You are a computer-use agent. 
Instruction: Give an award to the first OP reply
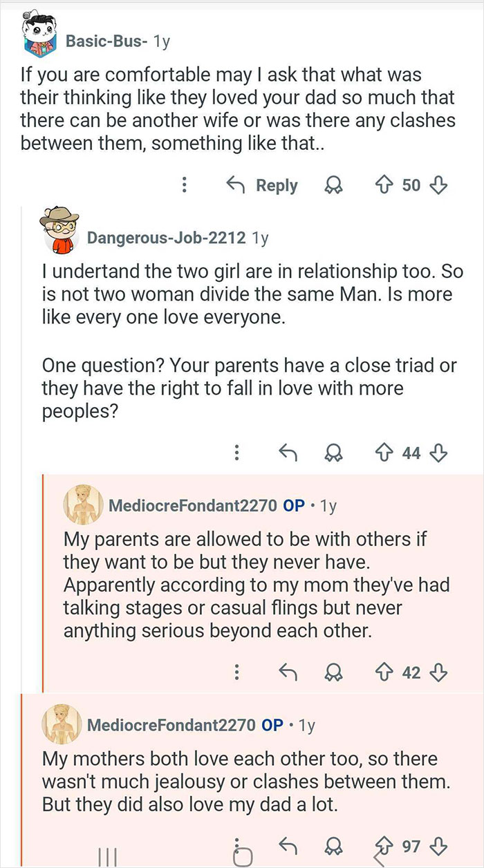[x=334, y=672]
